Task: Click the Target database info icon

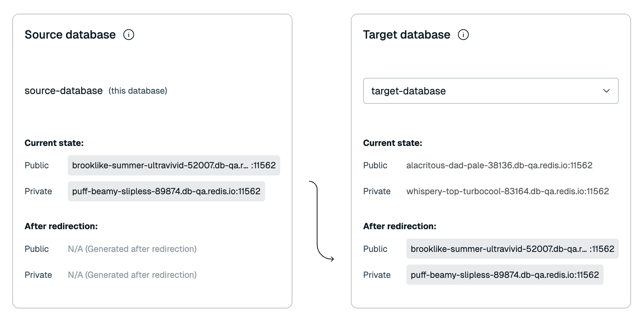Action: coord(463,35)
